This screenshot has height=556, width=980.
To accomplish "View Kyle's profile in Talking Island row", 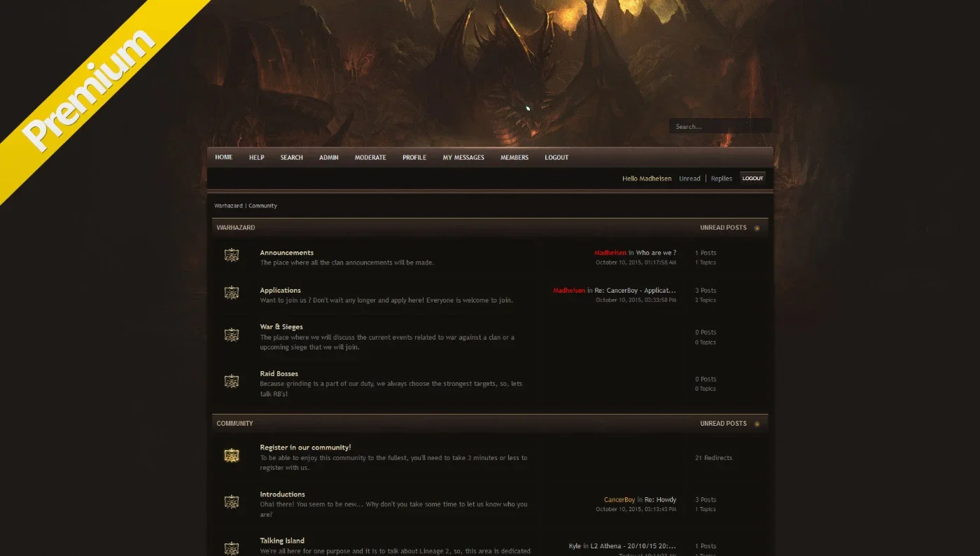I will (x=575, y=546).
